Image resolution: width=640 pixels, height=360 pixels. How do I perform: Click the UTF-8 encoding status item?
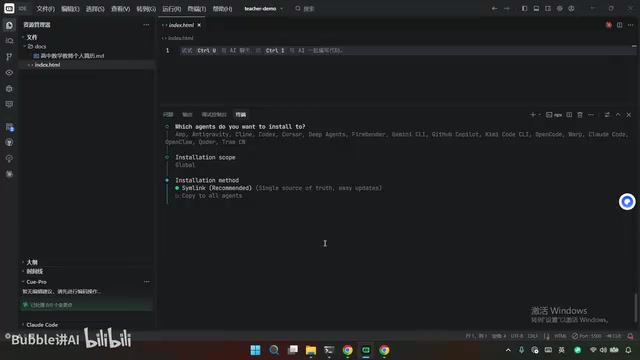click(x=517, y=336)
